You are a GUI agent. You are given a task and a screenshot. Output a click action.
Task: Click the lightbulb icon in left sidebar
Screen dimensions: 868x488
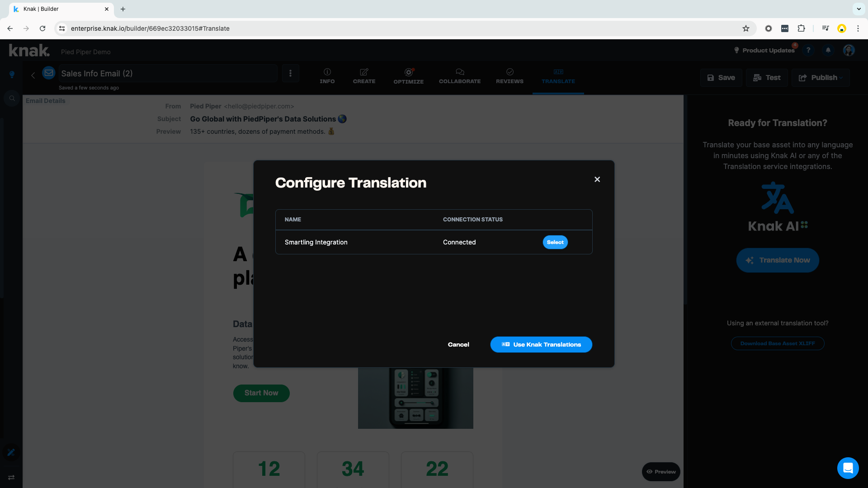coord(12,75)
